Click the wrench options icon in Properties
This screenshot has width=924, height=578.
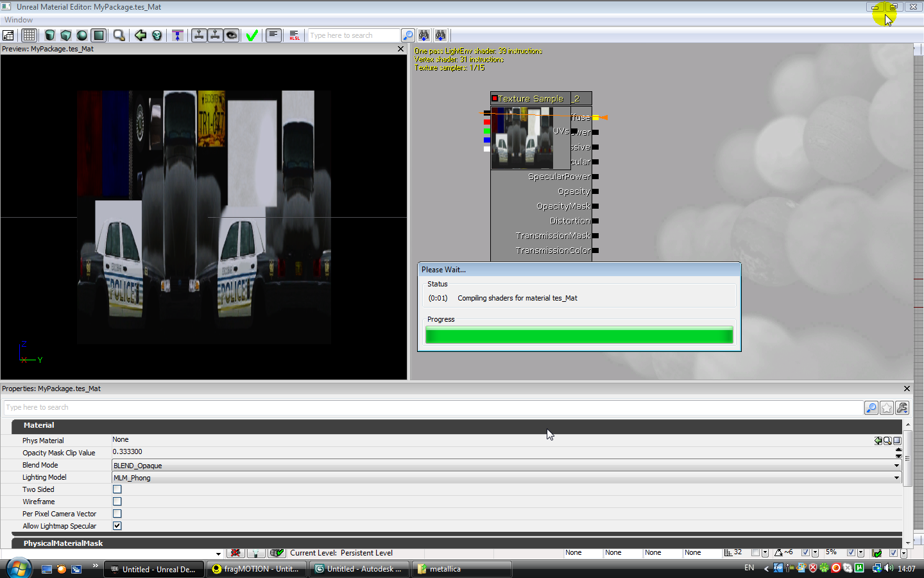(902, 408)
